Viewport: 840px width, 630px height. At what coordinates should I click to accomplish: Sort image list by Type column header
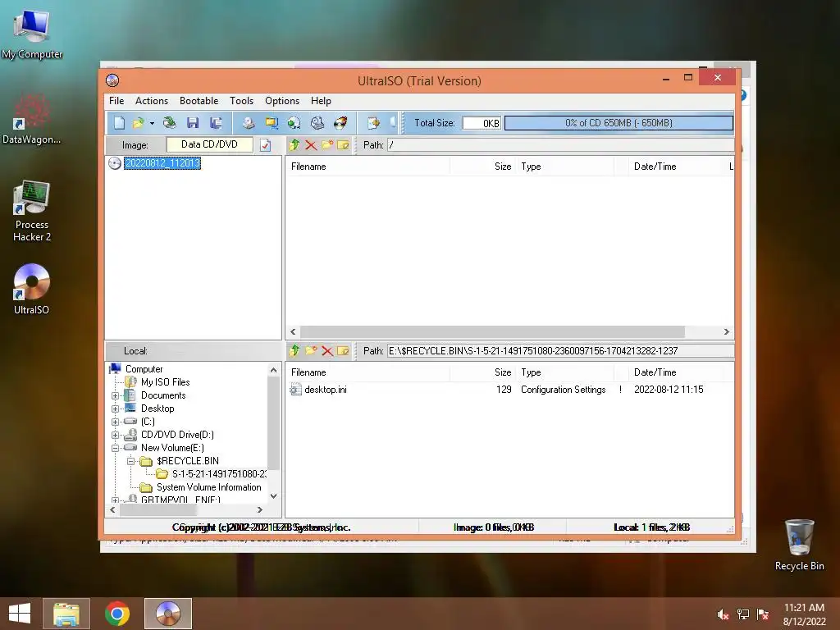click(564, 167)
